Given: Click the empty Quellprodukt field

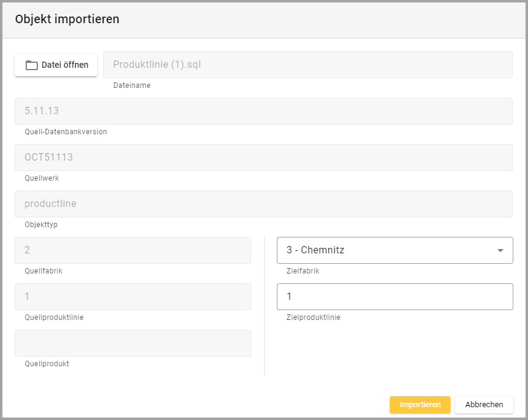Looking at the screenshot, I should 133,343.
